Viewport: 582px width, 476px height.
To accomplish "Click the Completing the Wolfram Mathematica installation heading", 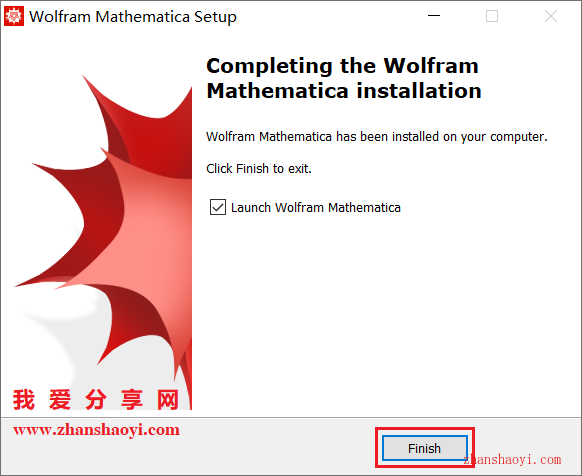I will [344, 78].
